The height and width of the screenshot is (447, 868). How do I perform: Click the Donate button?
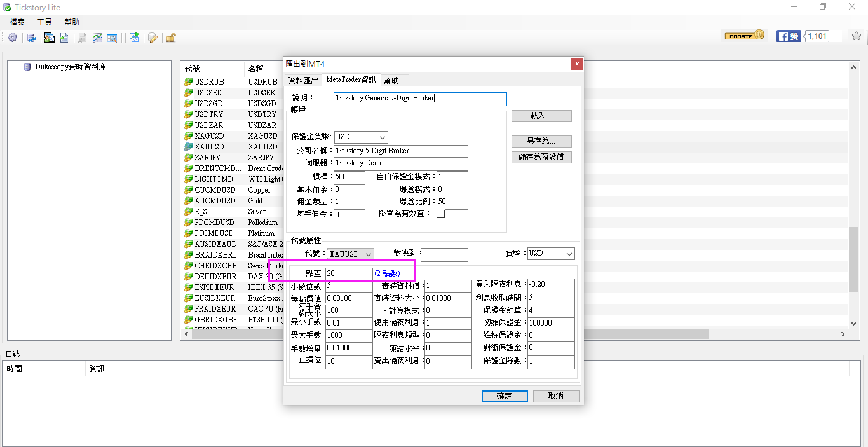[x=745, y=36]
